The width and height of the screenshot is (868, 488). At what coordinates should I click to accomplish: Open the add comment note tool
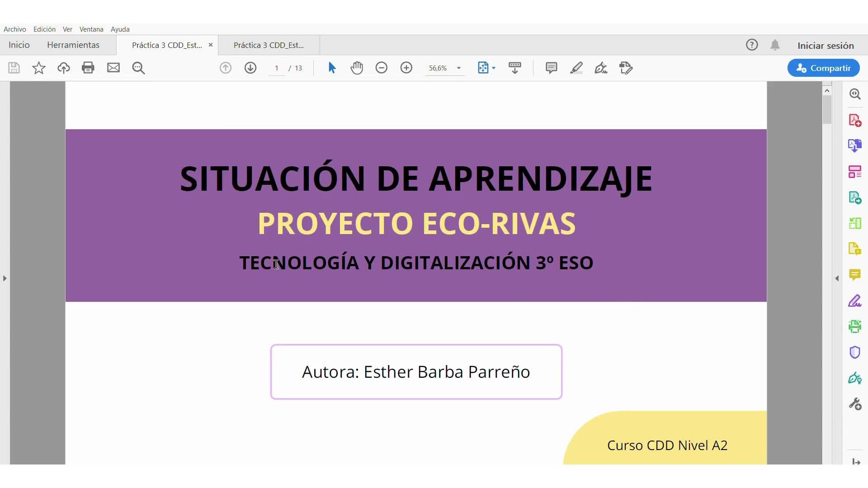(551, 68)
